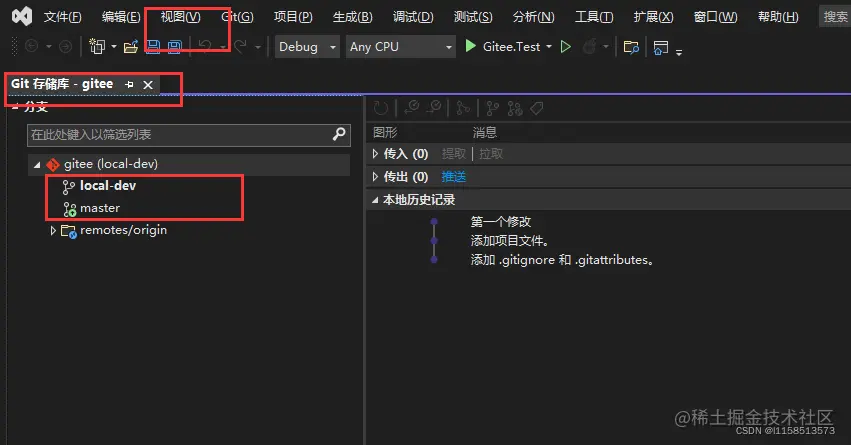Click the 提取 fetch link
The image size is (851, 445).
point(454,154)
